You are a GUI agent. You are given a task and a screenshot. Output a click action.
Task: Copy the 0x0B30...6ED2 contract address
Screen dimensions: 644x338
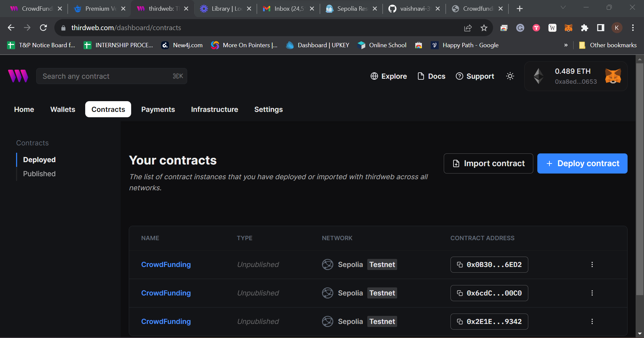(x=489, y=265)
